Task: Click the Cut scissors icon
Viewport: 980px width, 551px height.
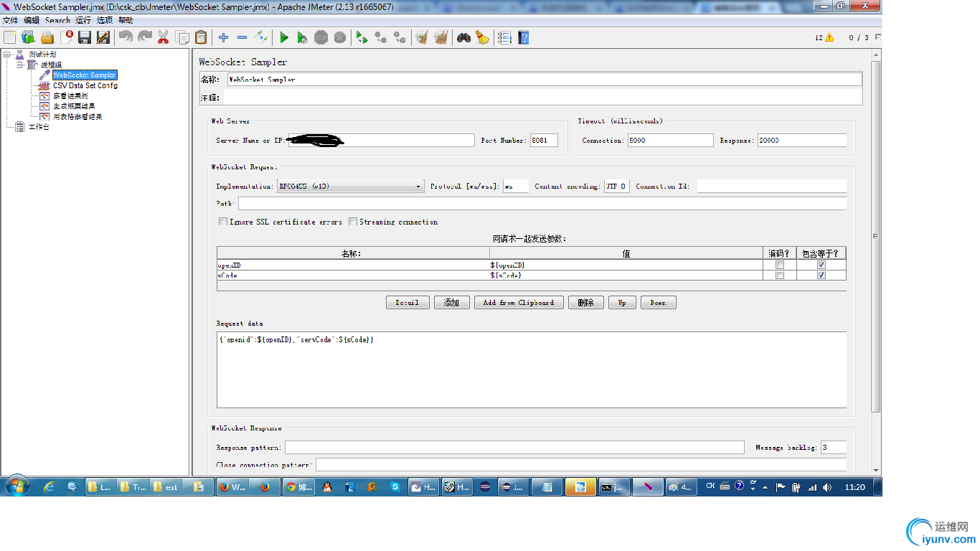Action: 164,37
